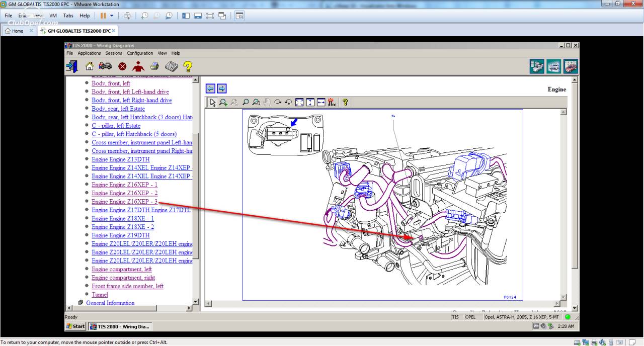Click diagram viewer scroll down arrow
Image resolution: width=644 pixels, height=346 pixels.
[563, 297]
